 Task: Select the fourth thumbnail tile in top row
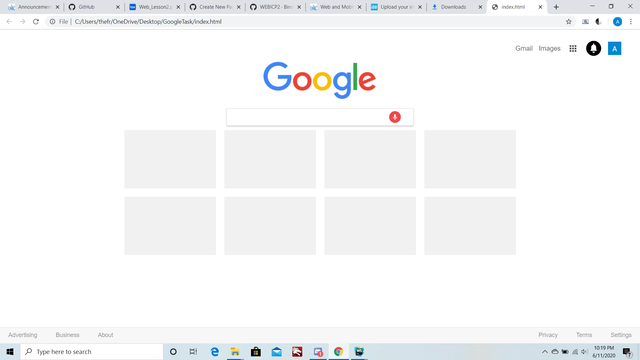coord(470,159)
